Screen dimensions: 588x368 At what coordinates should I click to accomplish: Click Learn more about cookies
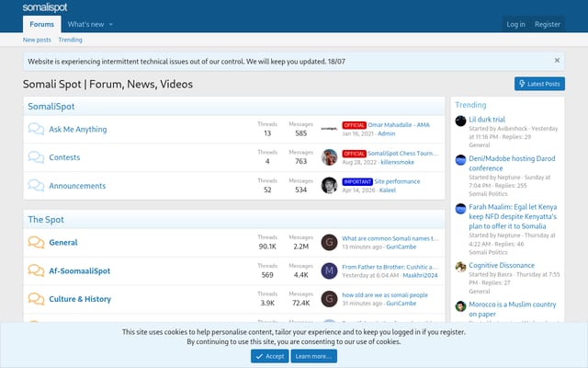click(x=313, y=356)
